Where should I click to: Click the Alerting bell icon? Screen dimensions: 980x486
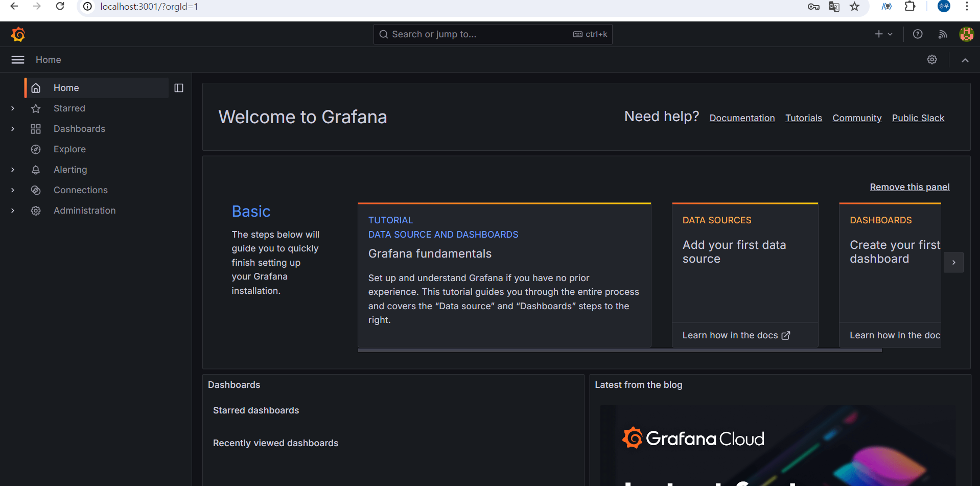click(x=36, y=170)
